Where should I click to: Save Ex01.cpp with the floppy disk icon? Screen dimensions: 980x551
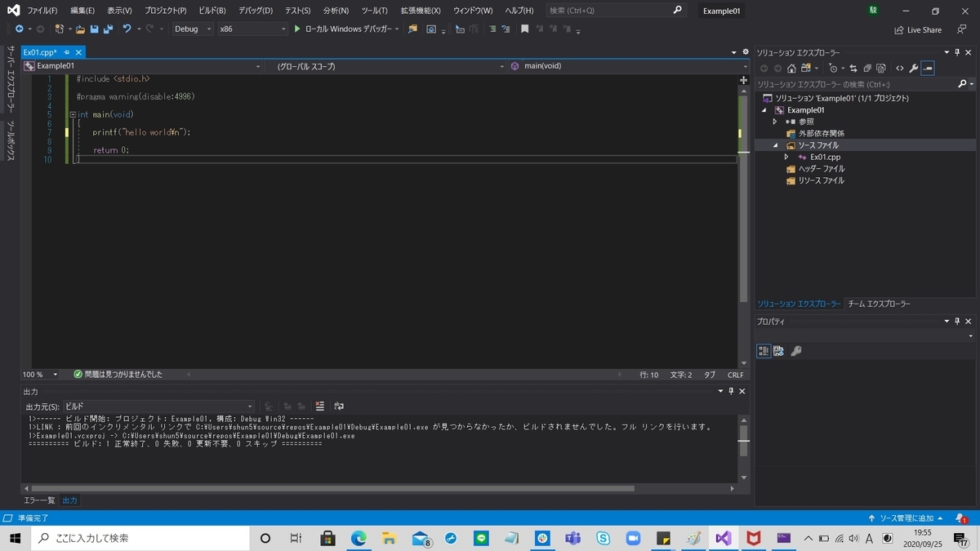[94, 29]
